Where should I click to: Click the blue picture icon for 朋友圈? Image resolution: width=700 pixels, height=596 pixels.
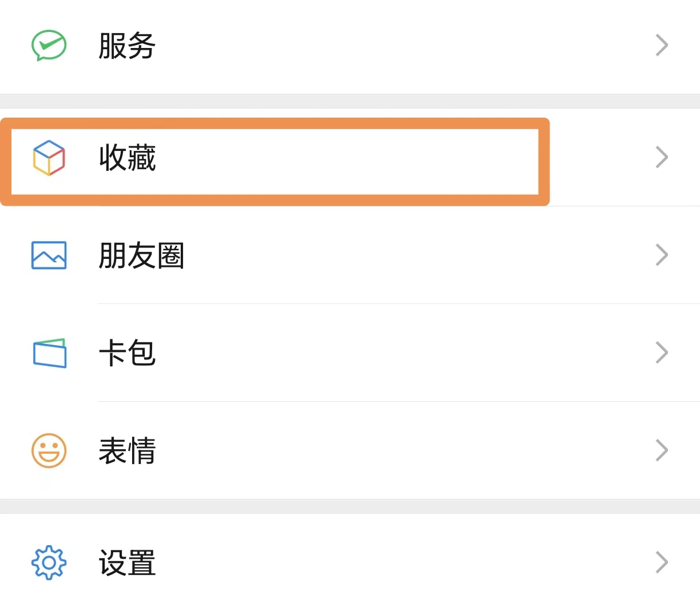49,255
